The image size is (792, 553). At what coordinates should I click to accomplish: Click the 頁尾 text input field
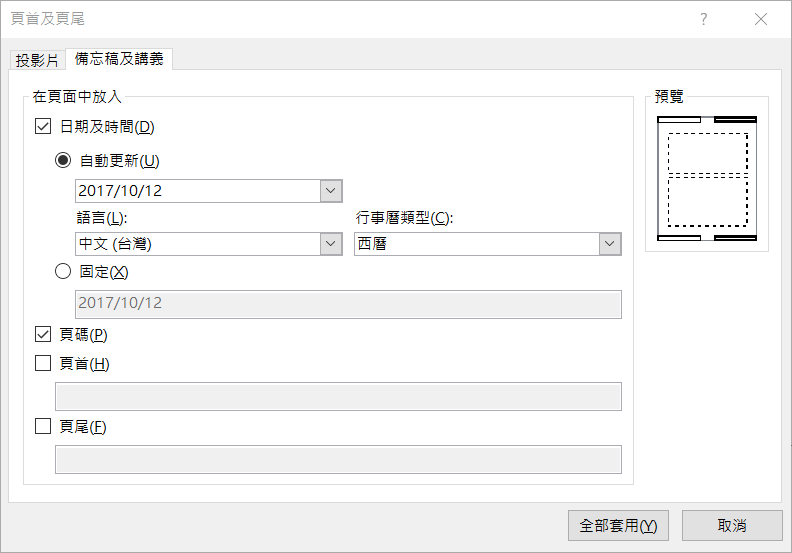click(338, 459)
